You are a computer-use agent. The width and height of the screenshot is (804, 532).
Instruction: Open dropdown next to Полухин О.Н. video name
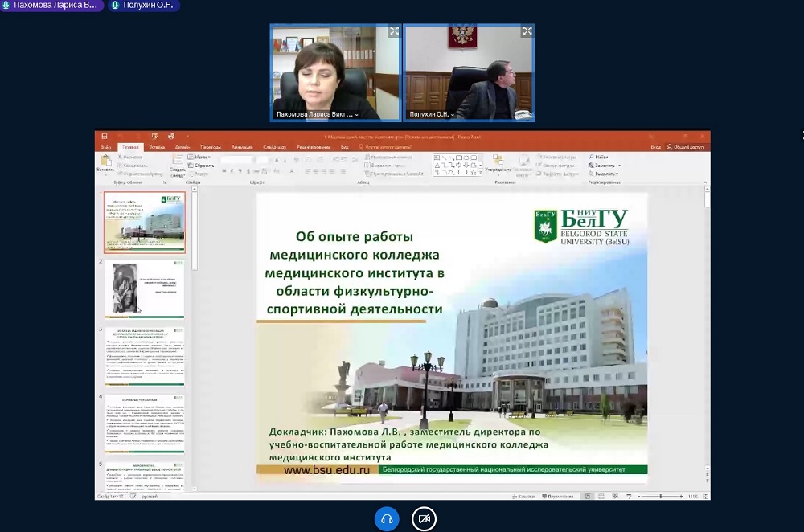(x=453, y=115)
